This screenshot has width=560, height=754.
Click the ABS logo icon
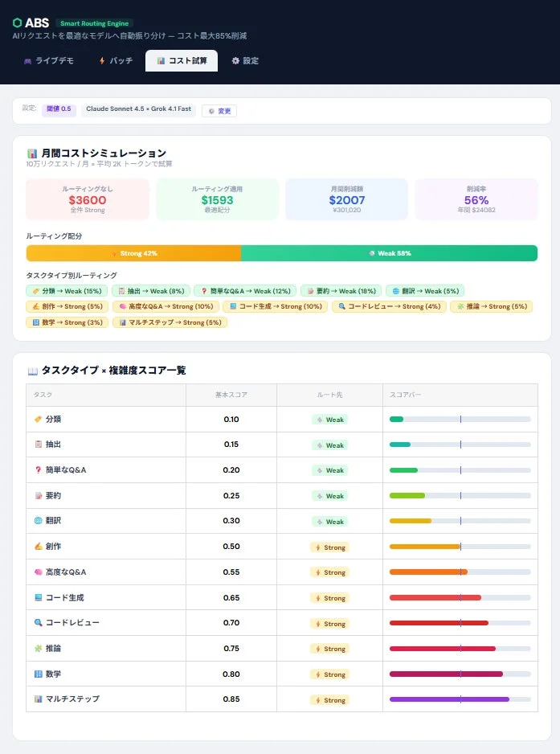(x=16, y=23)
